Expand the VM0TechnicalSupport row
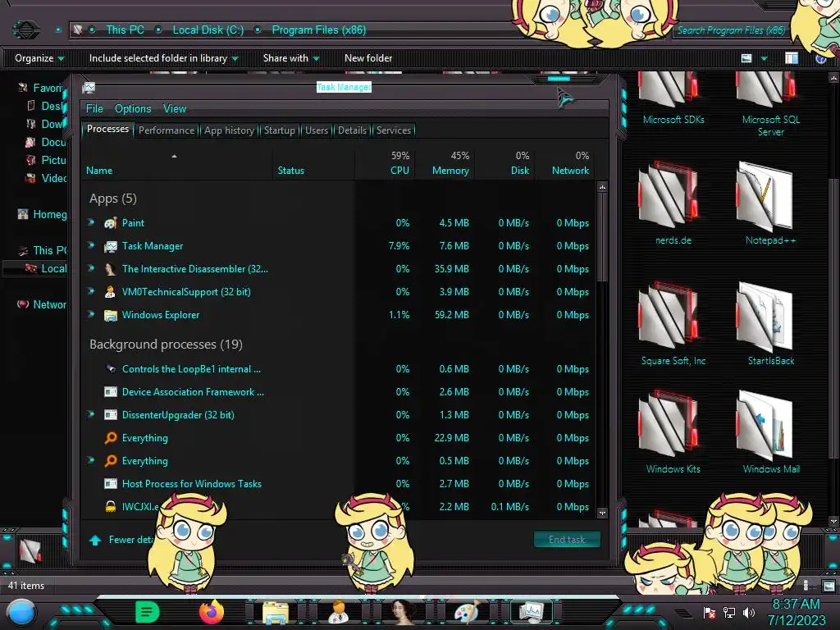 point(91,291)
